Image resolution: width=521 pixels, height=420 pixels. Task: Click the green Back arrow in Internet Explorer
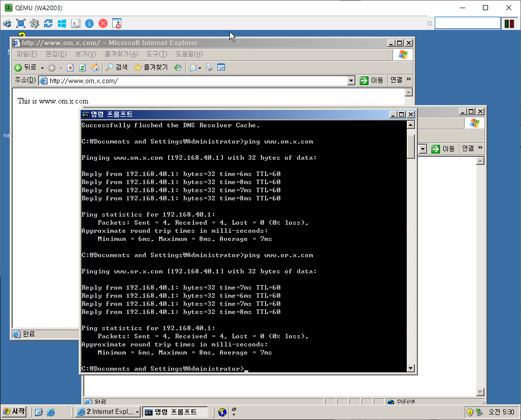pos(18,68)
